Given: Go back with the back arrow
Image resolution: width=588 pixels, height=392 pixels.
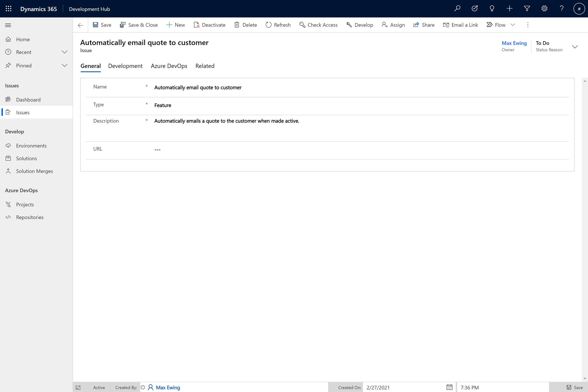Looking at the screenshot, I should tap(80, 25).
